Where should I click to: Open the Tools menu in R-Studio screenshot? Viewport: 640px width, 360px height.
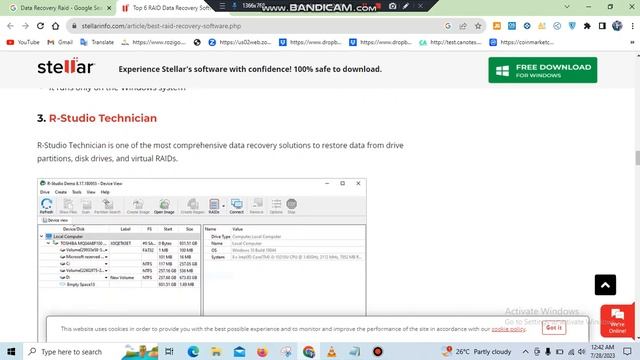click(77, 192)
